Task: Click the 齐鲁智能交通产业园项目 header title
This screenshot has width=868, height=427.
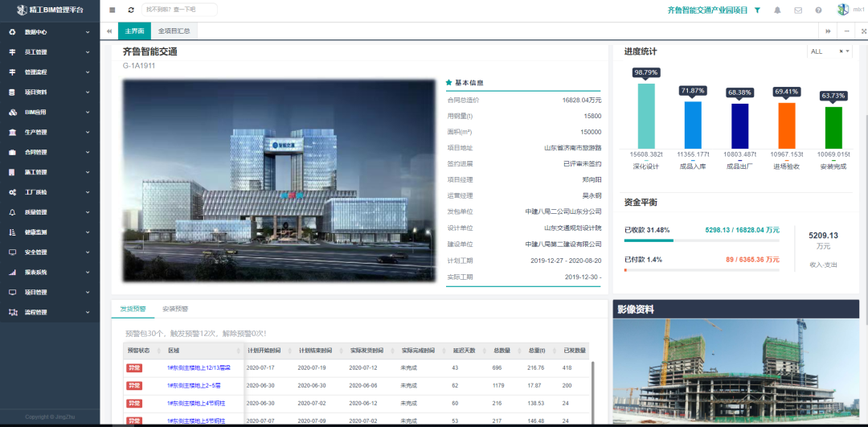Action: (707, 10)
